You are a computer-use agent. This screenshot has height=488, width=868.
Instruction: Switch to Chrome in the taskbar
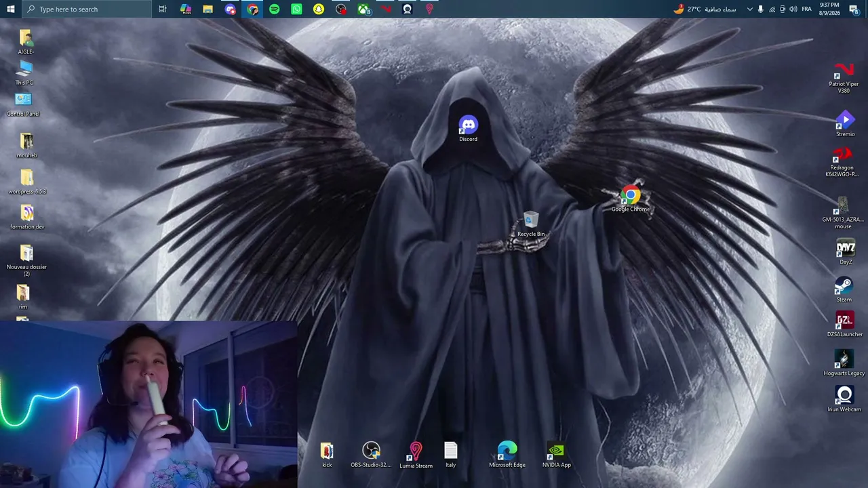(x=252, y=9)
